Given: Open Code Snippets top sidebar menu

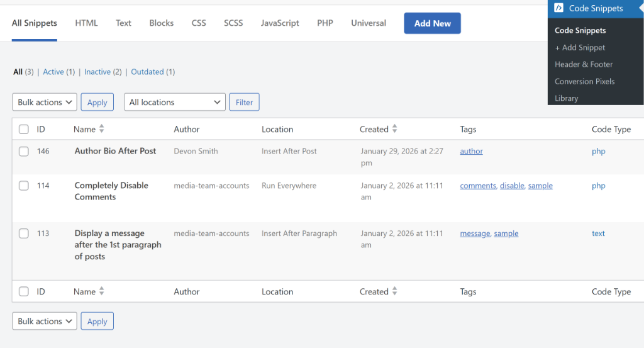Looking at the screenshot, I should pyautogui.click(x=596, y=8).
